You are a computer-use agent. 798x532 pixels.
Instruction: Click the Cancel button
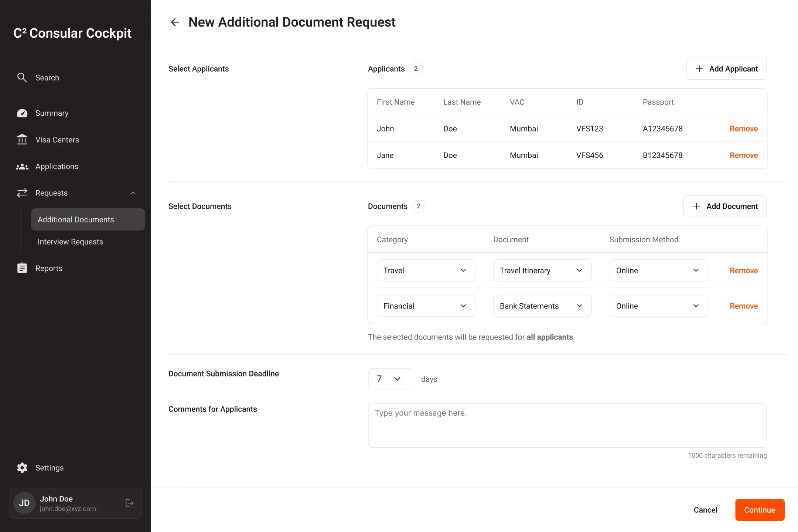705,510
